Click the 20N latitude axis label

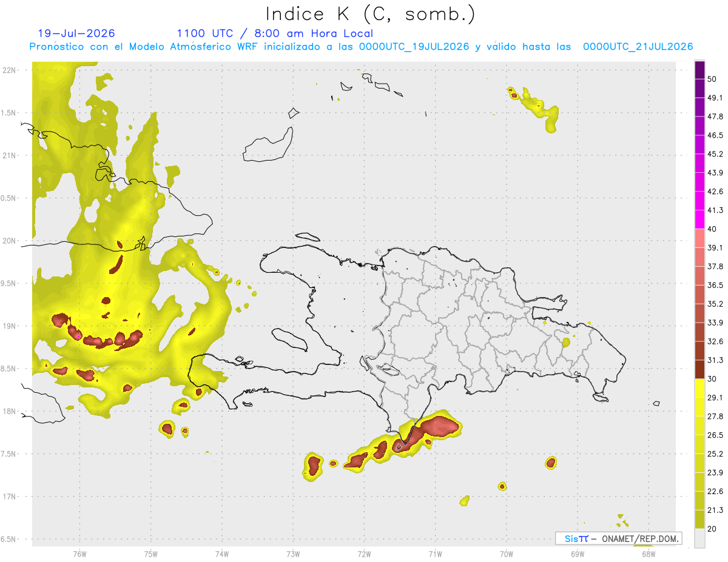point(10,241)
